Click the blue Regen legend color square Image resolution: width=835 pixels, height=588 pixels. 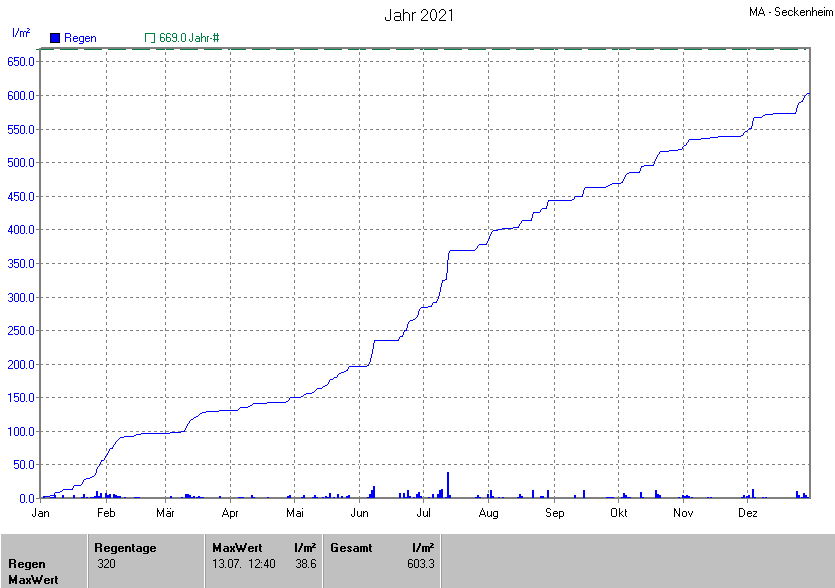55,38
